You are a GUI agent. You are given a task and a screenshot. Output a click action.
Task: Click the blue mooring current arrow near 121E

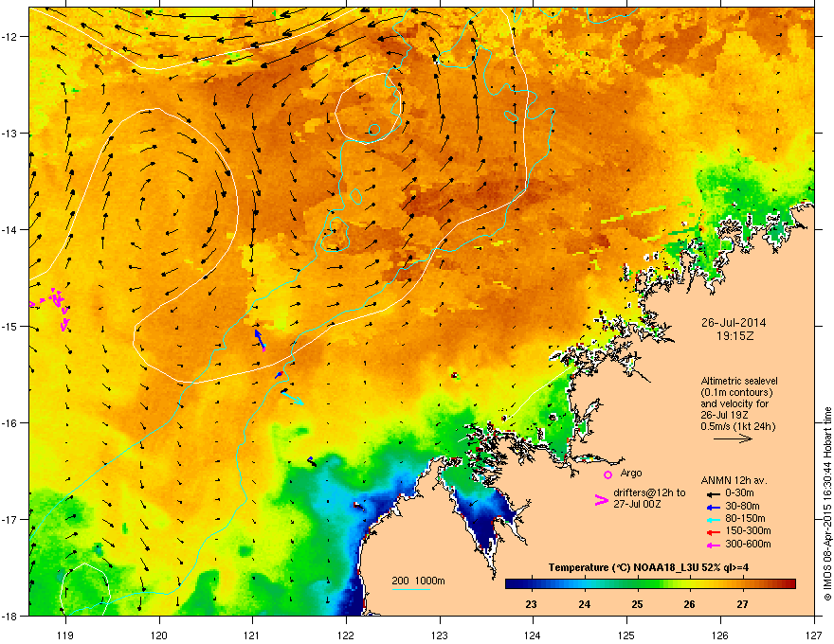click(x=260, y=340)
